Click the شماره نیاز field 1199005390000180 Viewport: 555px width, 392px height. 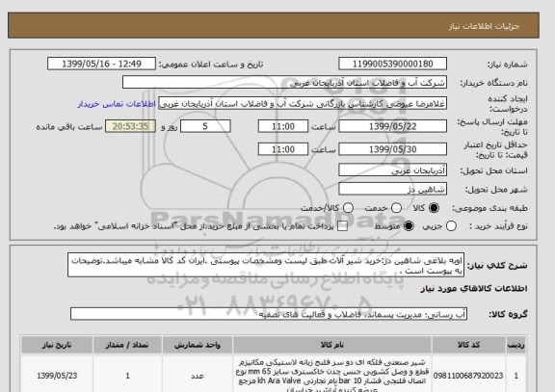392,64
